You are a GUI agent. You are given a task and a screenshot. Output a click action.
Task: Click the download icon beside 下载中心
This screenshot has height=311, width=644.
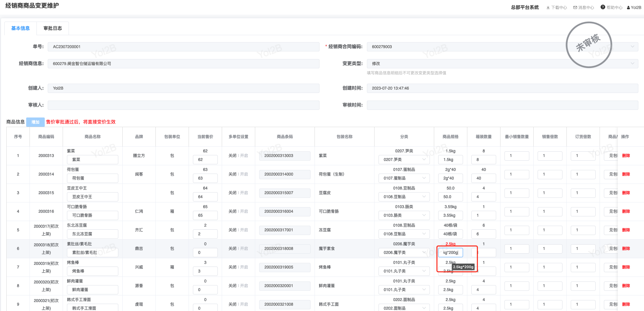548,8
